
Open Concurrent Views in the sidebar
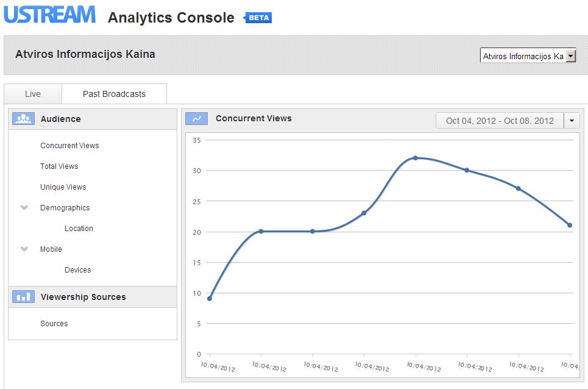point(69,146)
